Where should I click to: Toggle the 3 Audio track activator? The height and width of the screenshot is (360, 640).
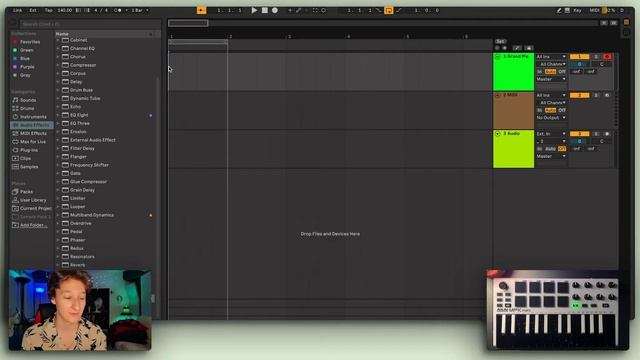pyautogui.click(x=580, y=134)
